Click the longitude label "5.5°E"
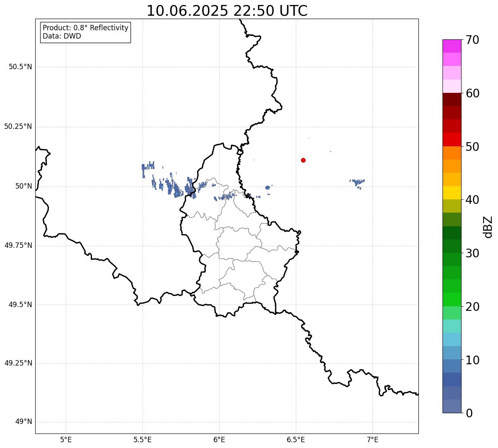 pos(143,439)
